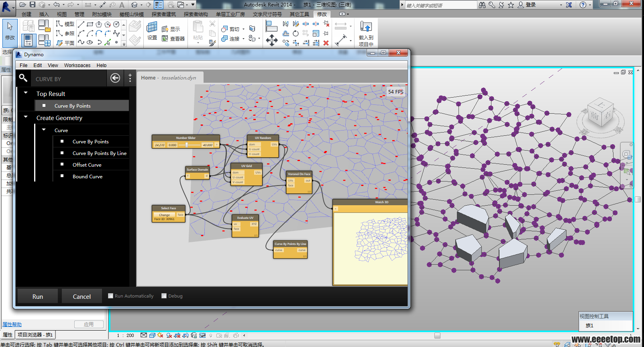Open the Edit menu in Dynamo
This screenshot has height=347, width=644.
pos(38,65)
